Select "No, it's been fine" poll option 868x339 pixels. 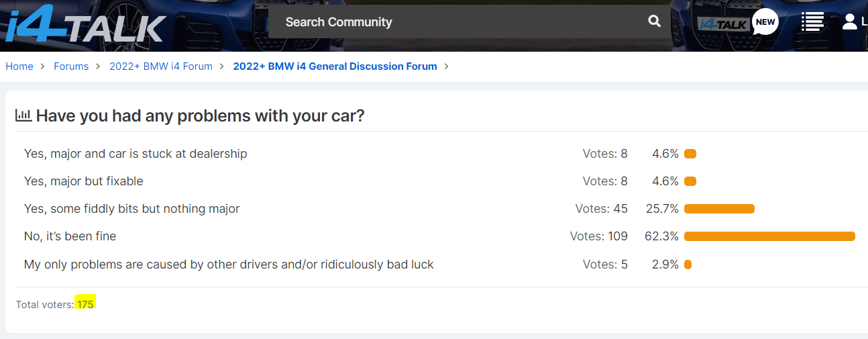click(70, 236)
